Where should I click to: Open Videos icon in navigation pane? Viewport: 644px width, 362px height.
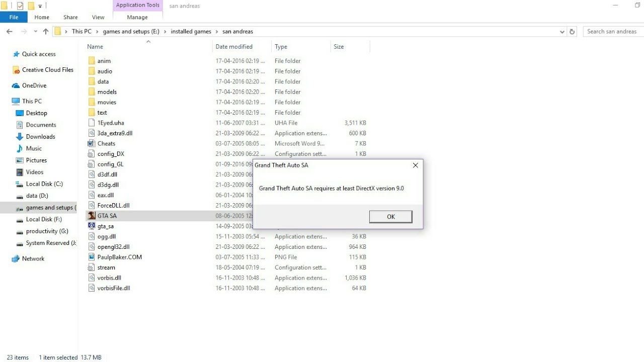click(20, 172)
